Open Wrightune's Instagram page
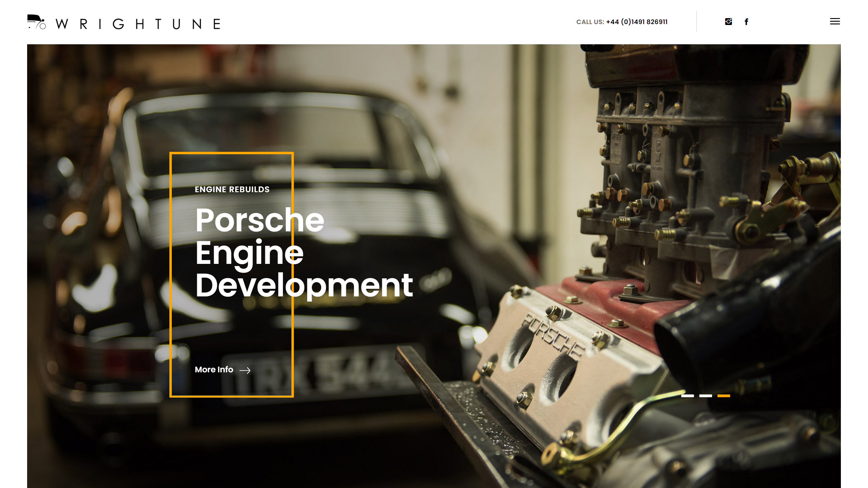868x488 pixels. point(728,22)
